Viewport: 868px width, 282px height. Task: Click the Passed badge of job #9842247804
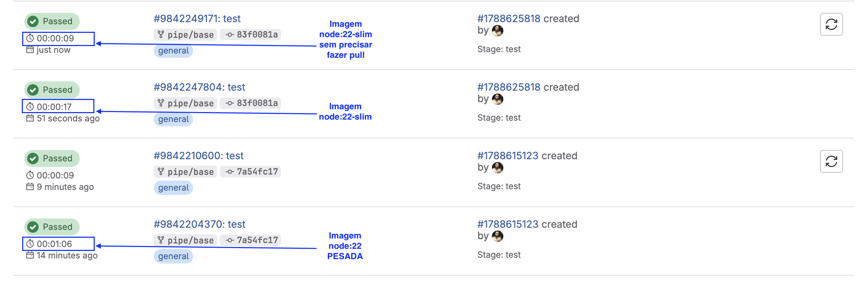(52, 90)
